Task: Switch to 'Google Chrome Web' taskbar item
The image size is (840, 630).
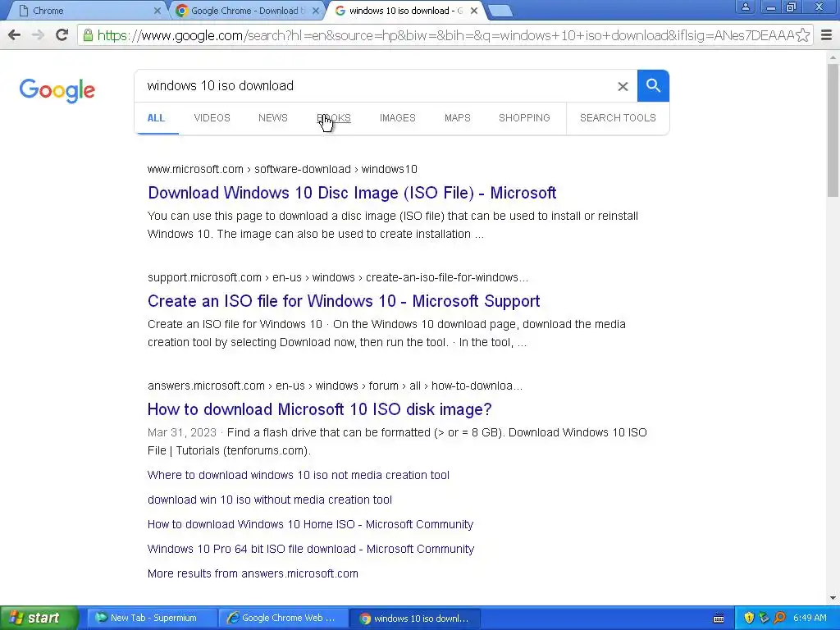Action: (x=283, y=619)
